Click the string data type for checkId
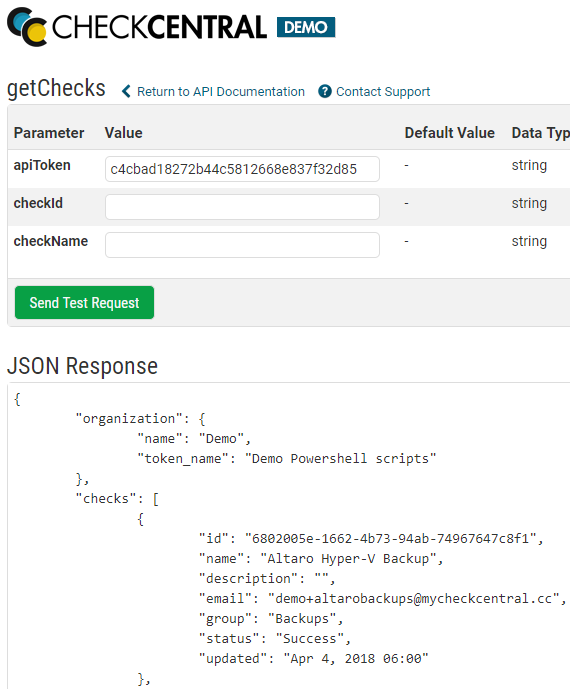Screen dimensions: 570x689 [x=529, y=203]
